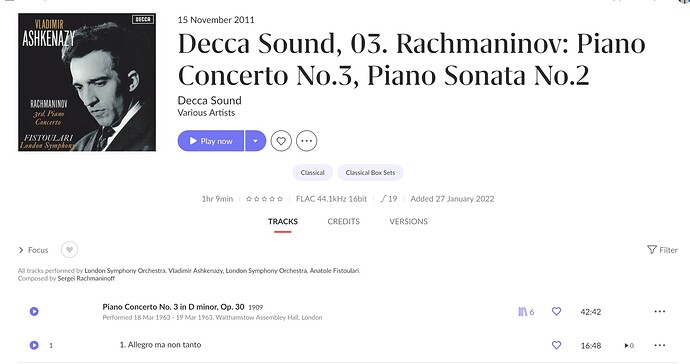Favorite the Allegro ma non tanto track

click(556, 345)
